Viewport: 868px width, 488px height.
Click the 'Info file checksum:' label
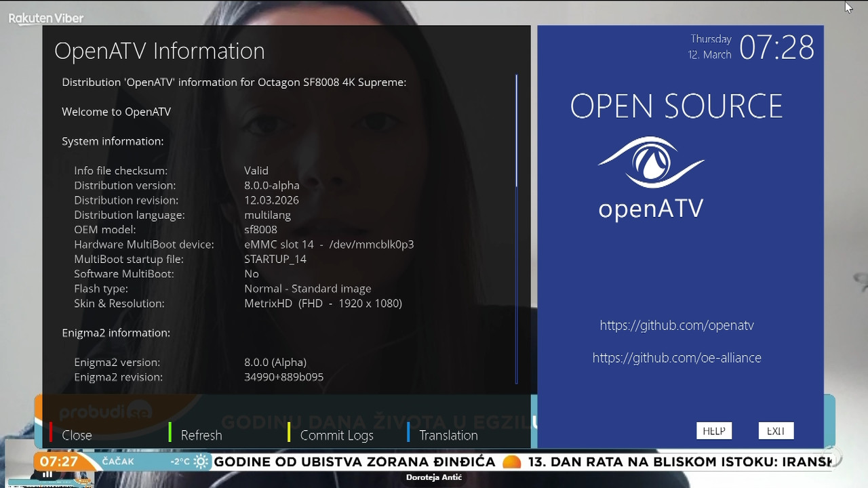(121, 171)
